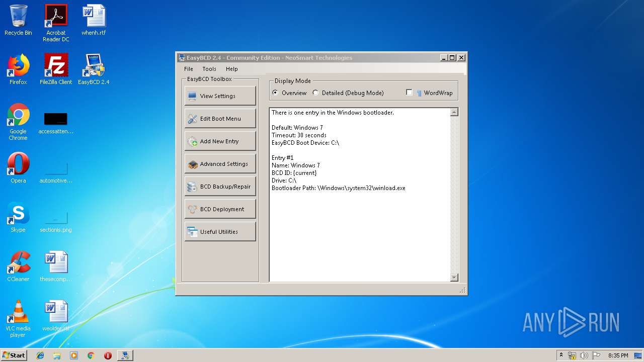This screenshot has width=644, height=362.
Task: Switch to EasyBCD taskbar button
Action: coord(125,355)
